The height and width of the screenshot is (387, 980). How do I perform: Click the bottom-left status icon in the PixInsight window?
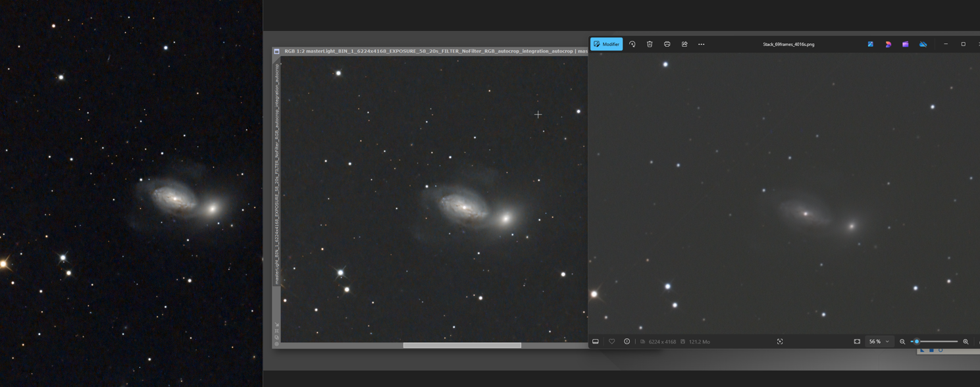tap(276, 344)
